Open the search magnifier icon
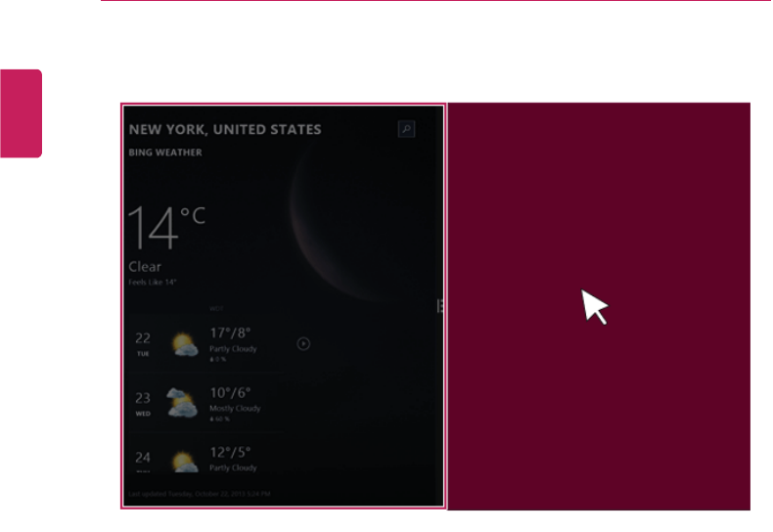 pyautogui.click(x=406, y=129)
